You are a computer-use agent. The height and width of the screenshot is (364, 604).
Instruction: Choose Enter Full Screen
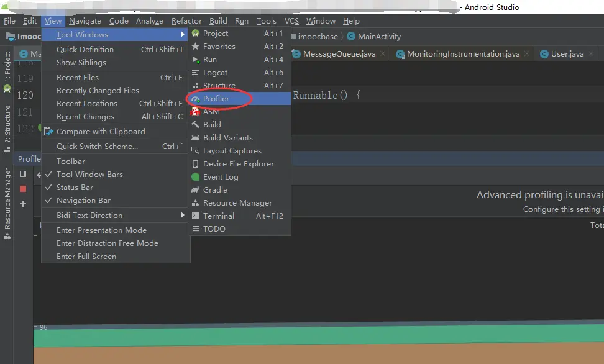[116, 257]
